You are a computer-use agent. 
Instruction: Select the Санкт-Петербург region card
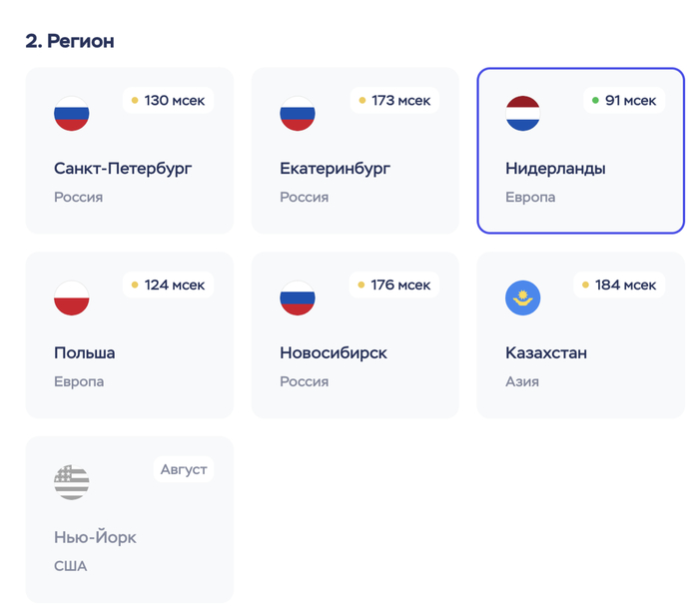tap(129, 170)
